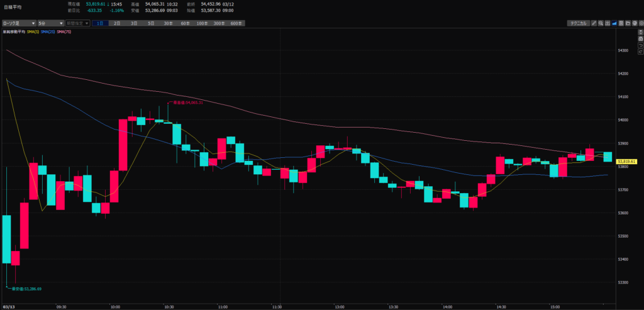Click the magnifier zoom-out icon
The height and width of the screenshot is (310, 644).
tap(601, 23)
